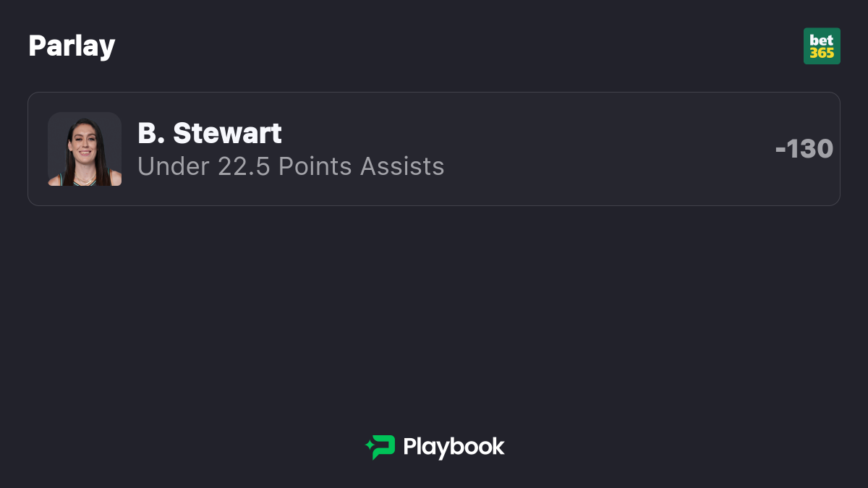Click the -130 odds value
Viewport: 868px width, 488px height.
click(x=804, y=149)
